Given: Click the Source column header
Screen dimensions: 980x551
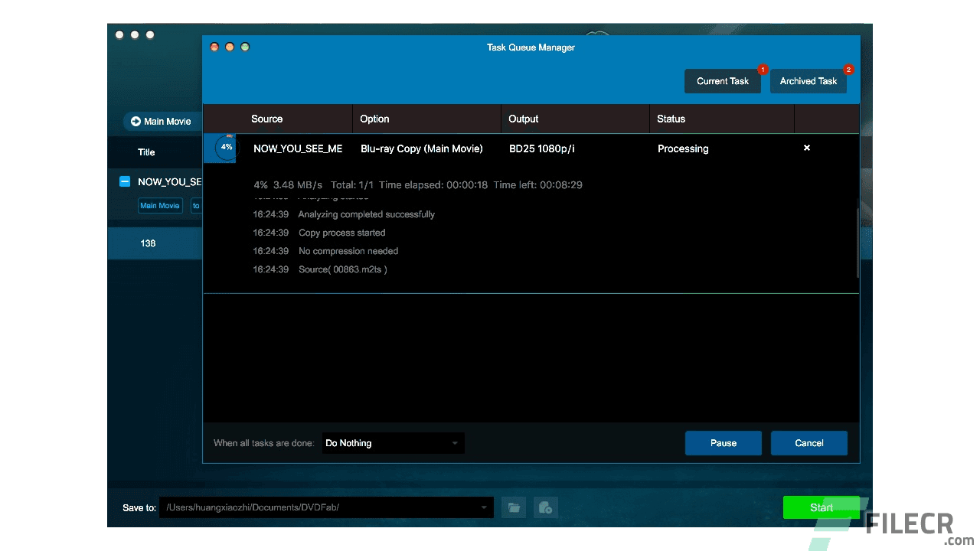Looking at the screenshot, I should click(267, 119).
